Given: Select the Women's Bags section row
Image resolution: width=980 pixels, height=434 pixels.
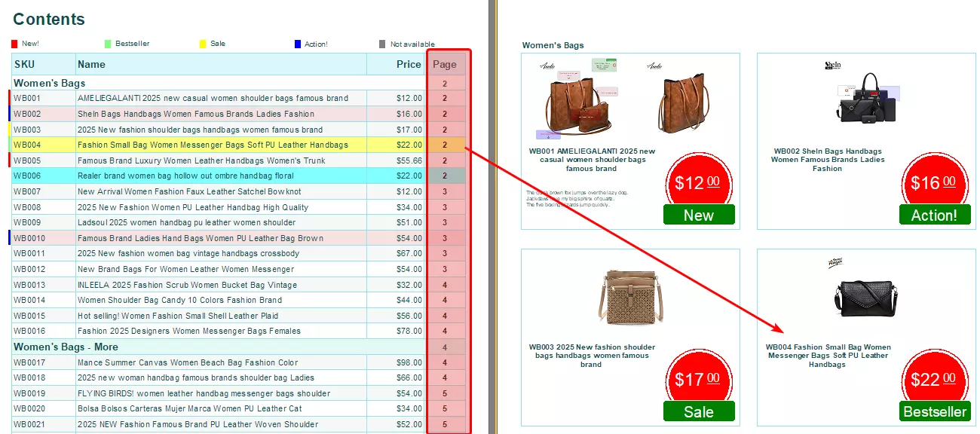Looking at the screenshot, I should tap(238, 83).
